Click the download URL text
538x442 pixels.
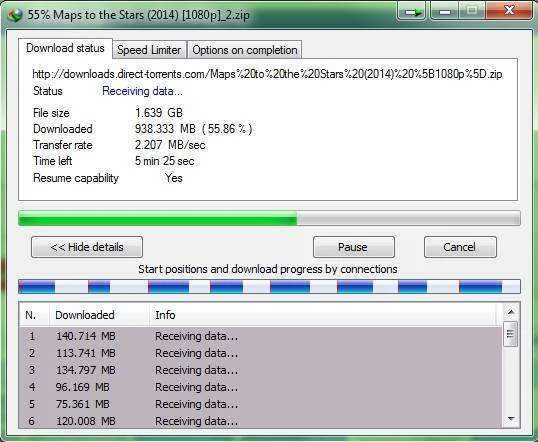267,74
